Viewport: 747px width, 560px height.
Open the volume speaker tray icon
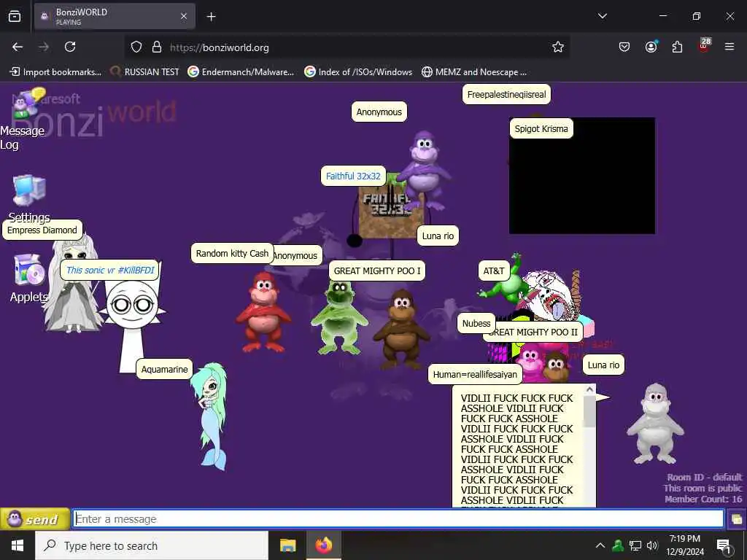(x=652, y=545)
